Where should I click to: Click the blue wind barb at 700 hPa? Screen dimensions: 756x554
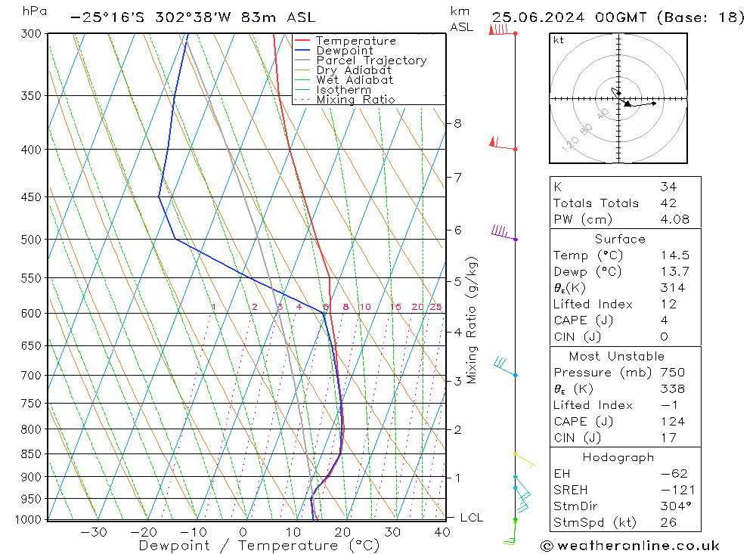tap(505, 367)
